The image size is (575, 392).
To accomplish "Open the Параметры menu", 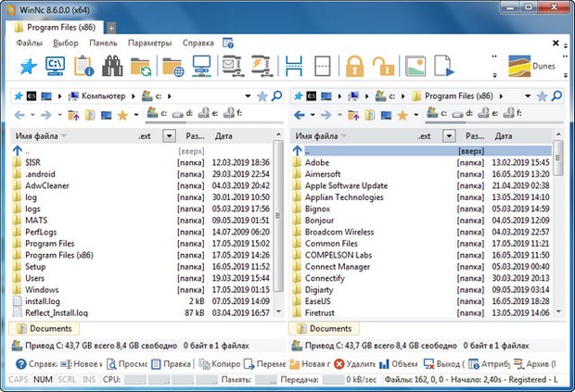I will point(149,44).
